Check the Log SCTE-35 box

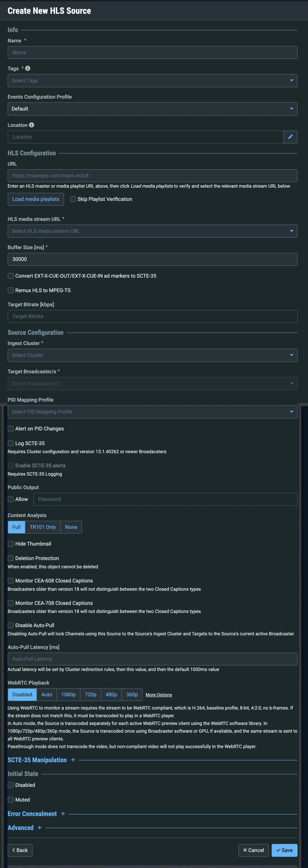pos(11,443)
